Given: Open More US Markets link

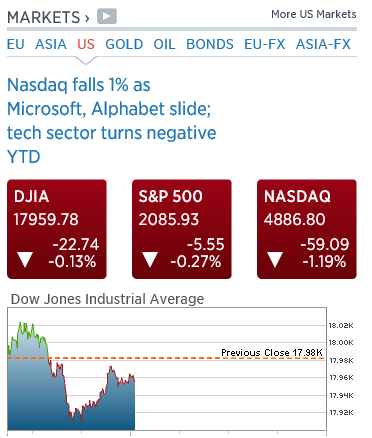Looking at the screenshot, I should (314, 14).
